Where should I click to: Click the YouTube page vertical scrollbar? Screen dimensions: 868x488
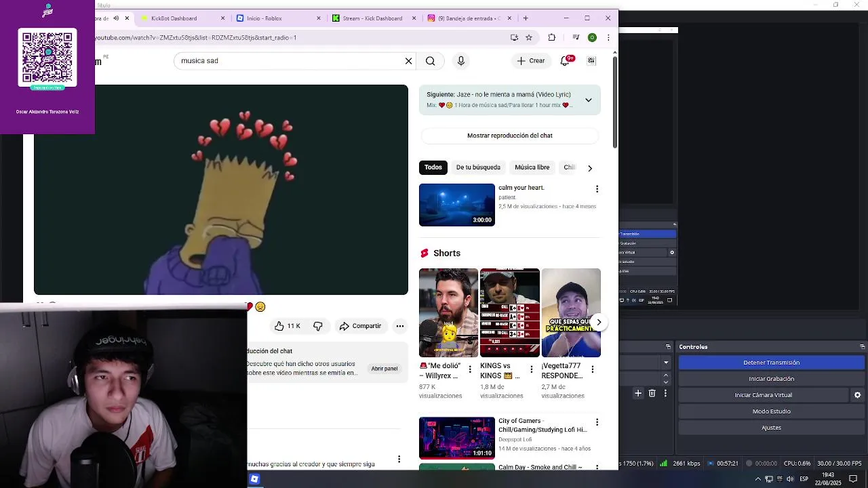point(615,102)
